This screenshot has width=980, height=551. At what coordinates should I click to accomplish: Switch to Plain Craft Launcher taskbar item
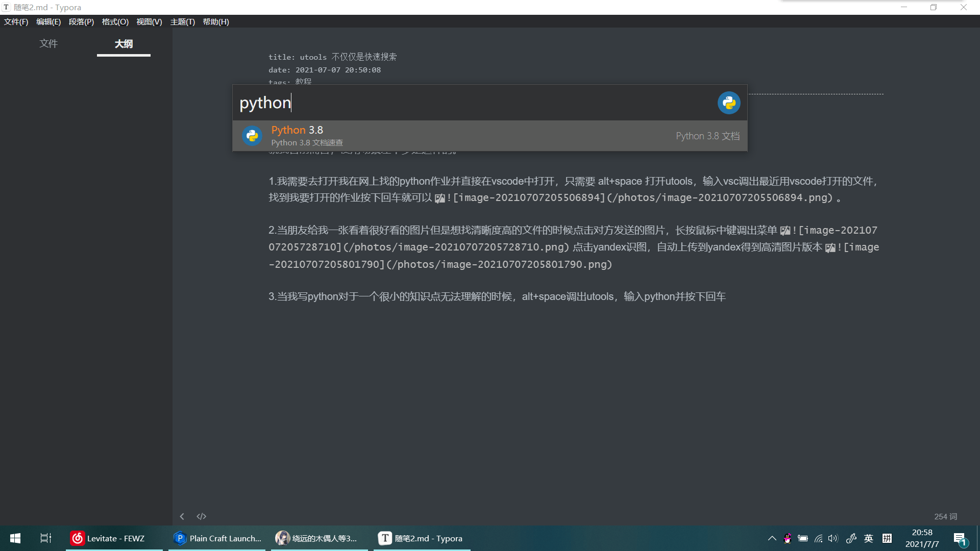[217, 538]
